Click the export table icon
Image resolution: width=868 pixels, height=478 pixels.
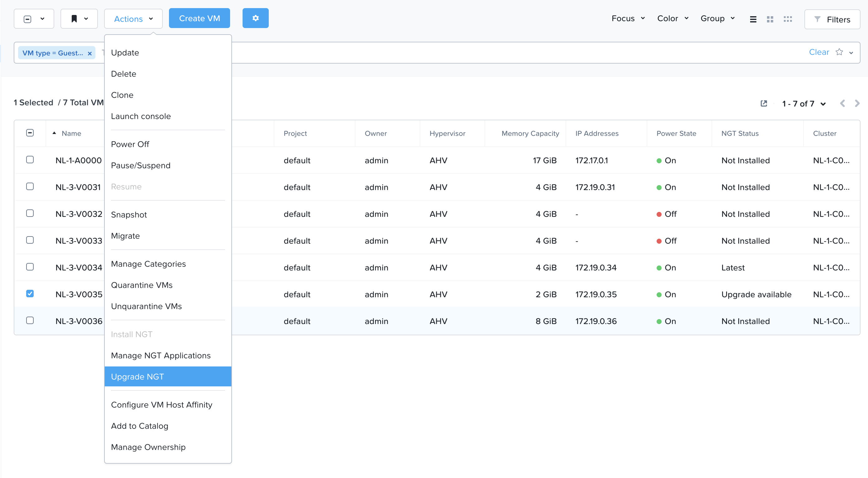764,103
